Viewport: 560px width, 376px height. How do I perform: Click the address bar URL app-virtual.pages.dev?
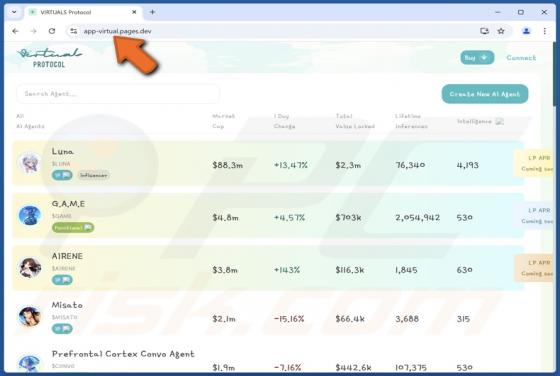118,31
